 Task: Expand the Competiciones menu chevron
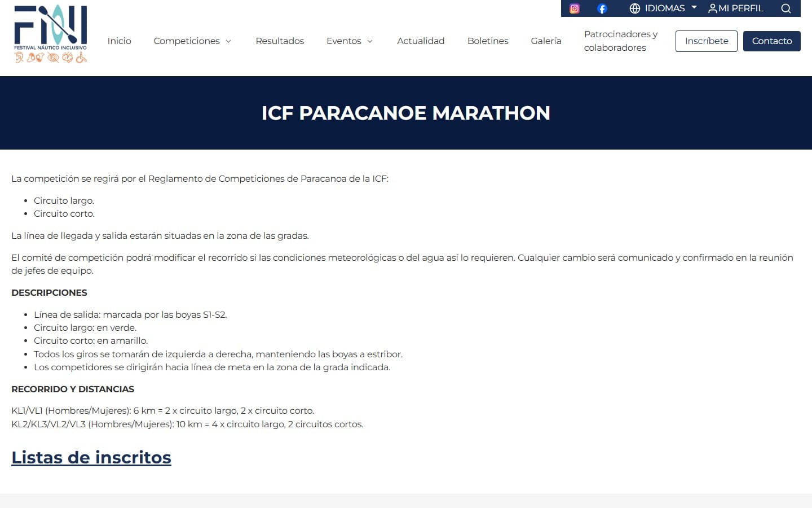click(228, 41)
